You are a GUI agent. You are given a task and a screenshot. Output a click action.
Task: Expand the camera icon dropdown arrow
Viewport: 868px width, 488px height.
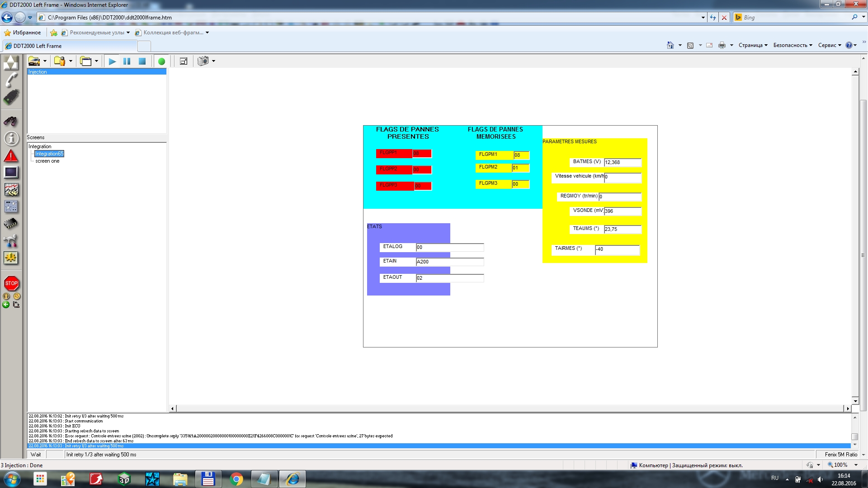pos(213,61)
